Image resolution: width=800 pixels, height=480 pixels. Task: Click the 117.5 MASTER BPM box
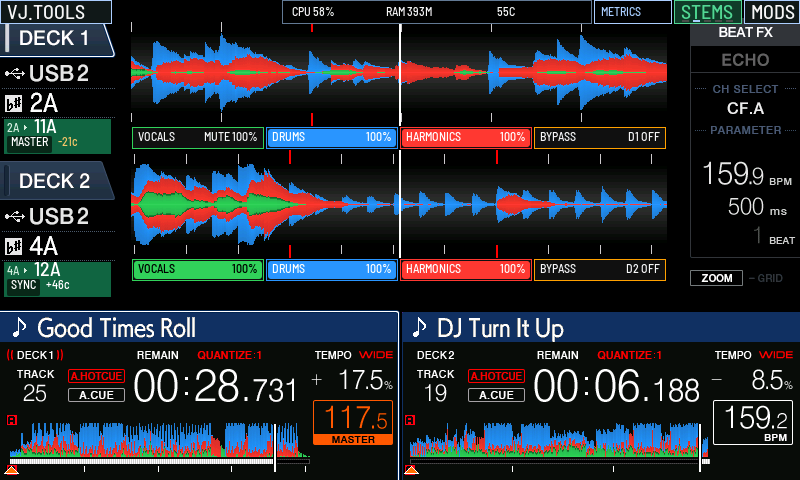353,423
